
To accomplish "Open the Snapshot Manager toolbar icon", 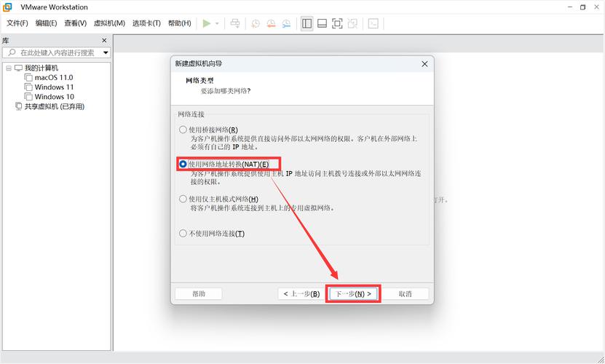I will point(286,23).
